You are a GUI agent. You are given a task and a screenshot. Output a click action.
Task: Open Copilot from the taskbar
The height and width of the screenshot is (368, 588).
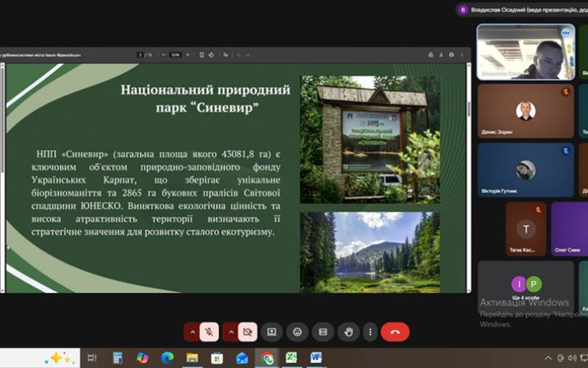(x=143, y=358)
